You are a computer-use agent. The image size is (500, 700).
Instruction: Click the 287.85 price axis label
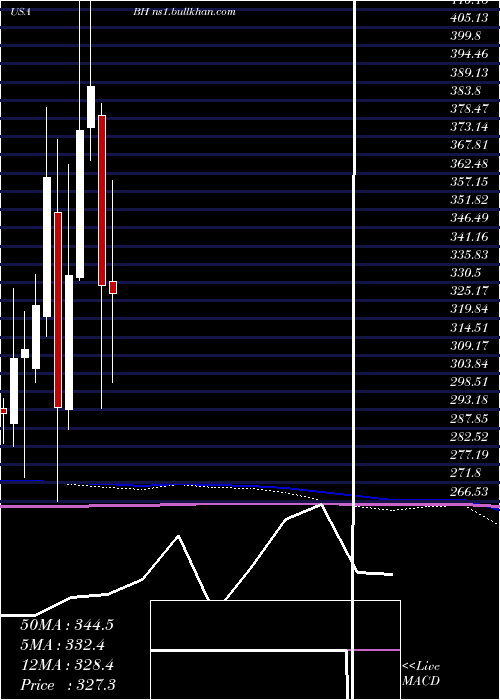coord(469,418)
